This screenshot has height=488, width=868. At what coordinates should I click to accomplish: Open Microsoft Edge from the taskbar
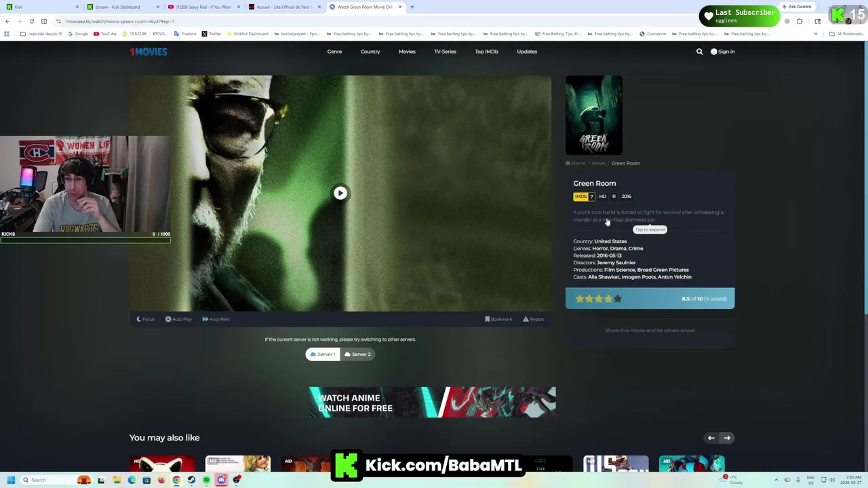coord(132,480)
